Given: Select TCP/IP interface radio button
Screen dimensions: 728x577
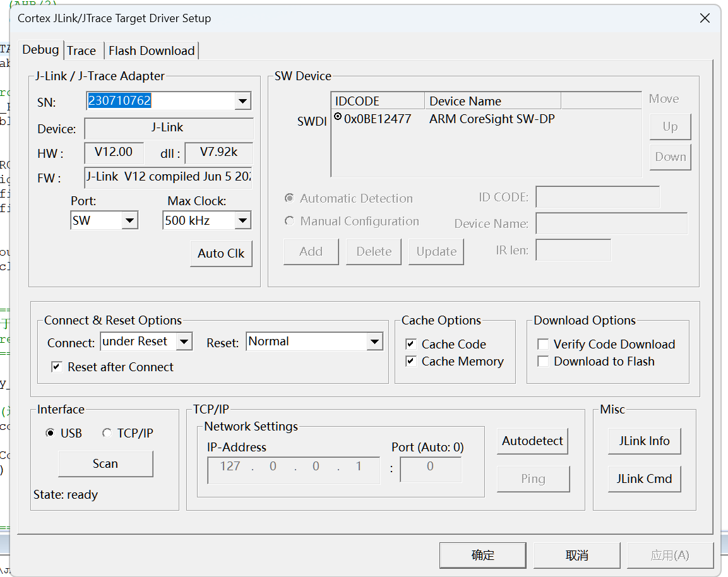Looking at the screenshot, I should click(107, 433).
